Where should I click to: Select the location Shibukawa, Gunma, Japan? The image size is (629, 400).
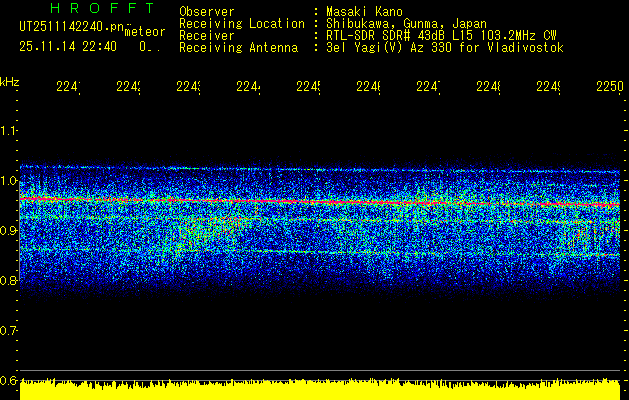tap(406, 24)
